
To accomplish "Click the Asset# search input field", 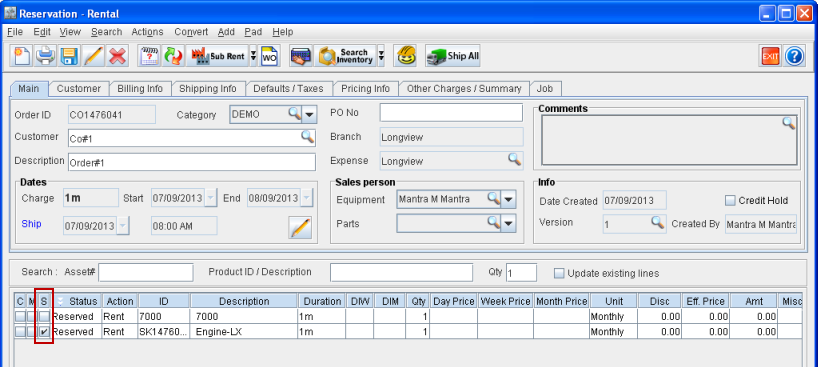I will 146,273.
